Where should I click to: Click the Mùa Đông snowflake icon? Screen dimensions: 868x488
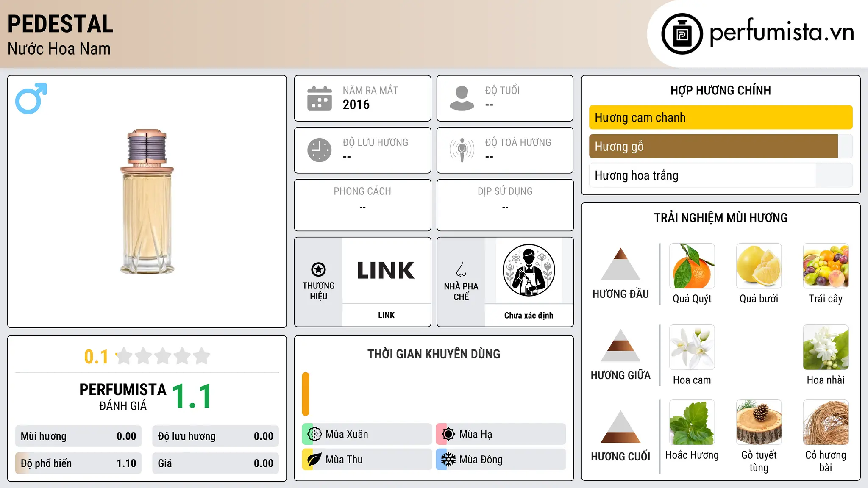point(448,460)
